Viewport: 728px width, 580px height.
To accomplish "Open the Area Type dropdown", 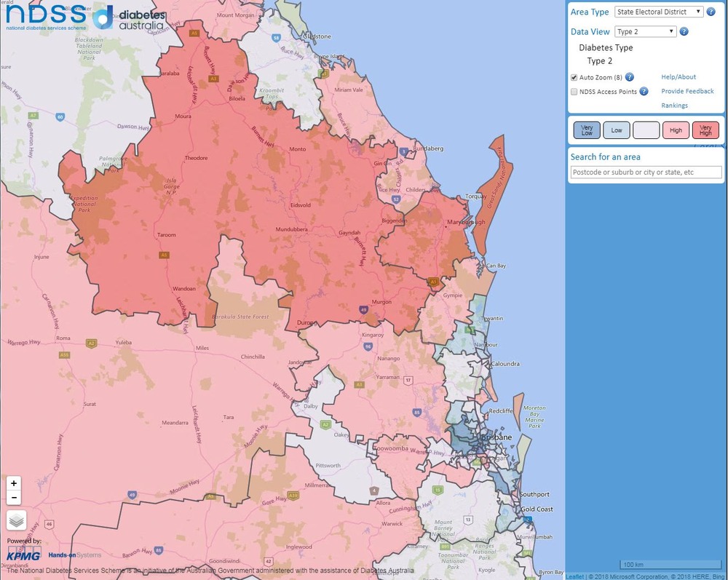I will click(659, 12).
